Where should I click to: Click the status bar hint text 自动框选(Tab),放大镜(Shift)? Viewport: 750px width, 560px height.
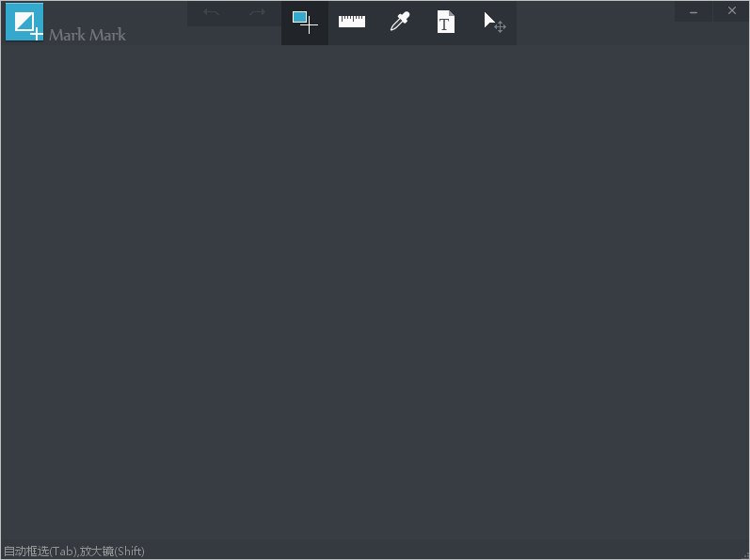point(74,552)
